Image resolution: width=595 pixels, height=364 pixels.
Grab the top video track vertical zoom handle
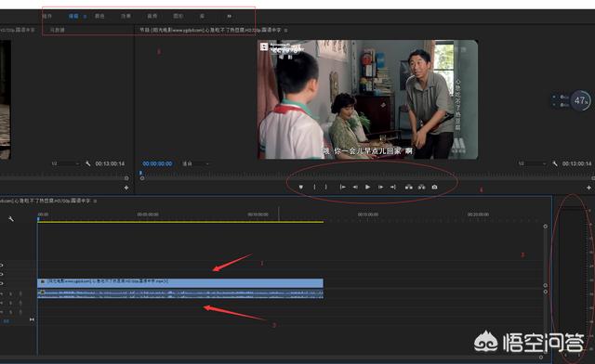pyautogui.click(x=546, y=227)
